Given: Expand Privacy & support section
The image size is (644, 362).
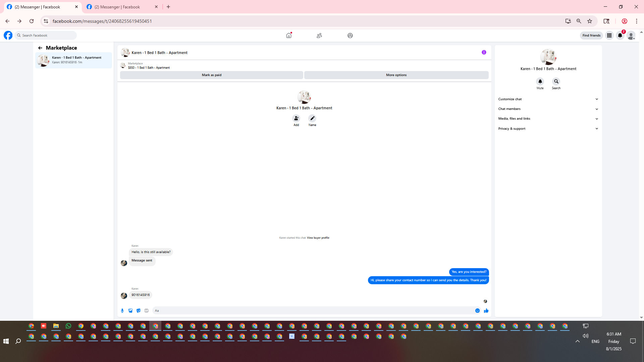Looking at the screenshot, I should 548,129.
